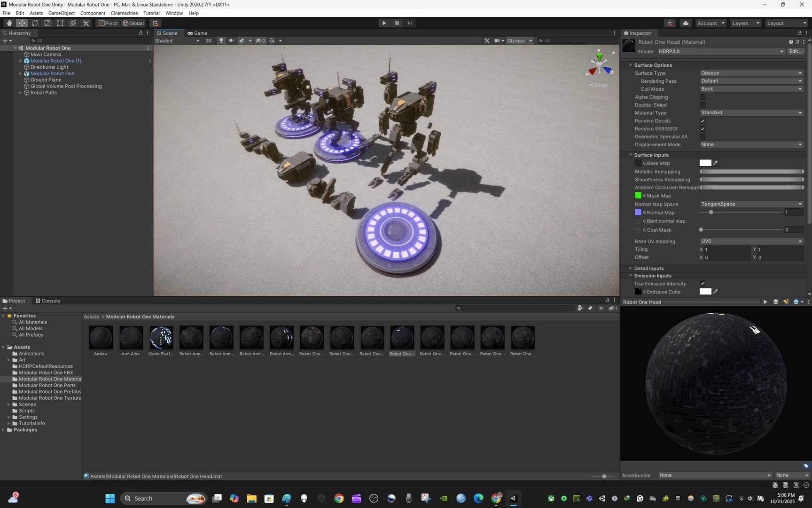Toggle the Pivot handle position button
812x508 pixels.
tap(108, 23)
